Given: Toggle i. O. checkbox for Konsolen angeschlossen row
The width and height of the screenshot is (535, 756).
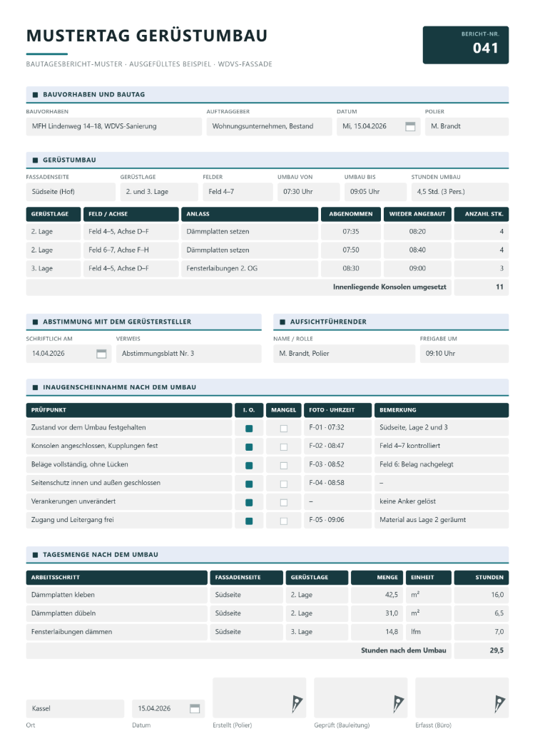Looking at the screenshot, I should tap(249, 446).
